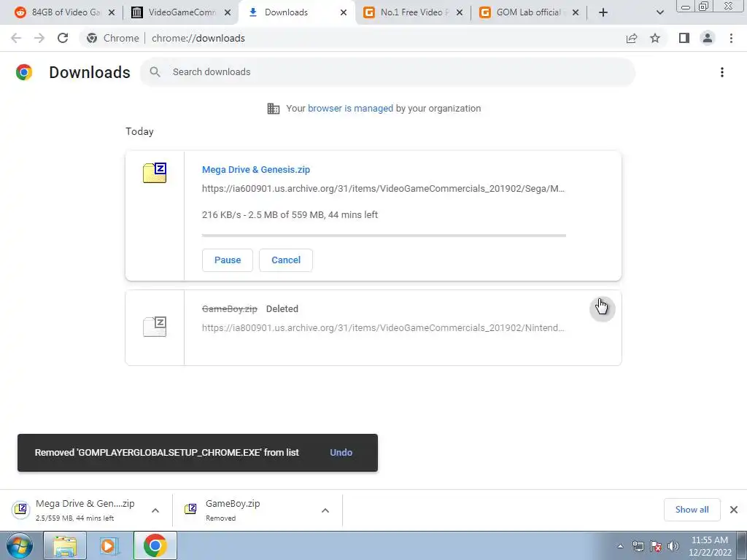This screenshot has width=747, height=560.
Task: Click the greyed GameBoy.zip file icon
Action: pos(155,326)
